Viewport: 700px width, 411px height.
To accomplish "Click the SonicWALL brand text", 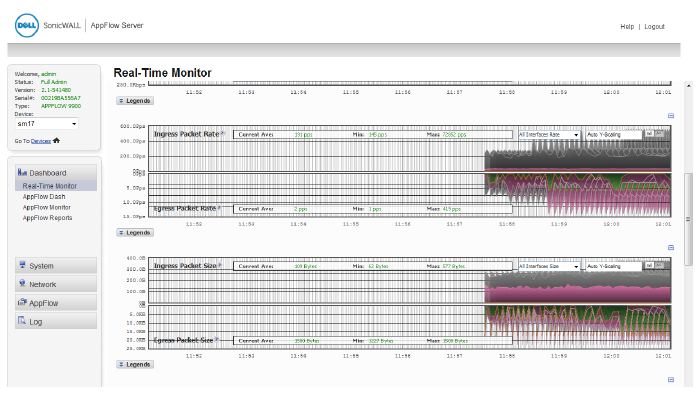I will pos(62,25).
